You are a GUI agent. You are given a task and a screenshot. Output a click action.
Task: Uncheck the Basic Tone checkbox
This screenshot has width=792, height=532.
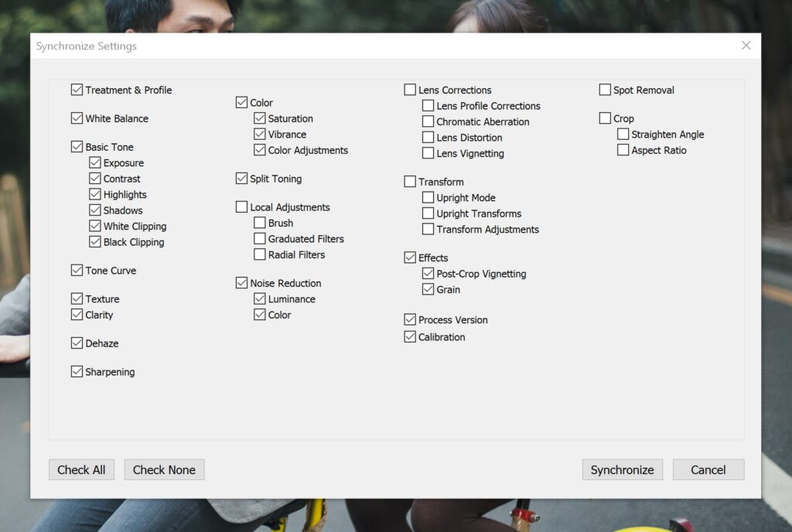(77, 147)
